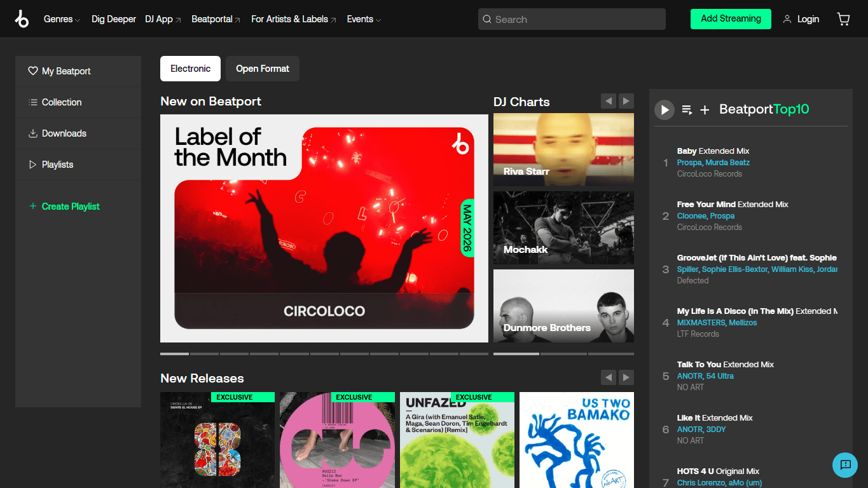Open For Artists & Labels link

(x=294, y=19)
